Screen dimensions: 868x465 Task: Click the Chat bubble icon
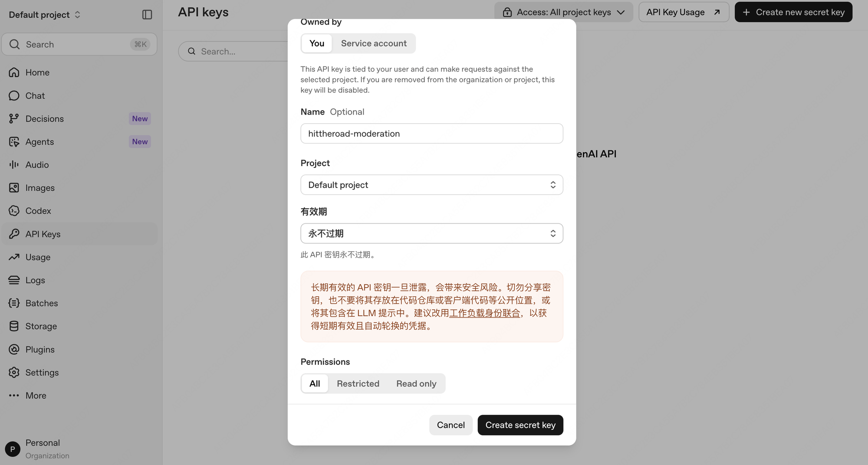point(14,95)
